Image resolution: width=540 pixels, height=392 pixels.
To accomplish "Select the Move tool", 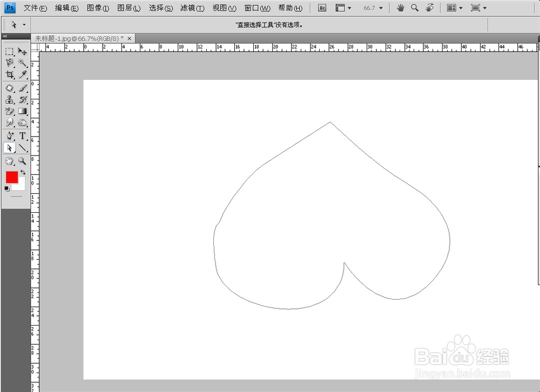I will (22, 52).
